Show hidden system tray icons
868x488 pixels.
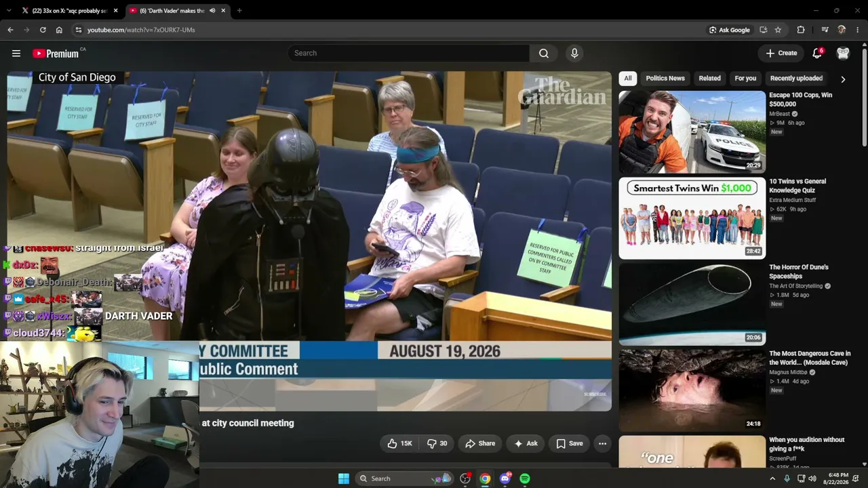click(x=772, y=479)
